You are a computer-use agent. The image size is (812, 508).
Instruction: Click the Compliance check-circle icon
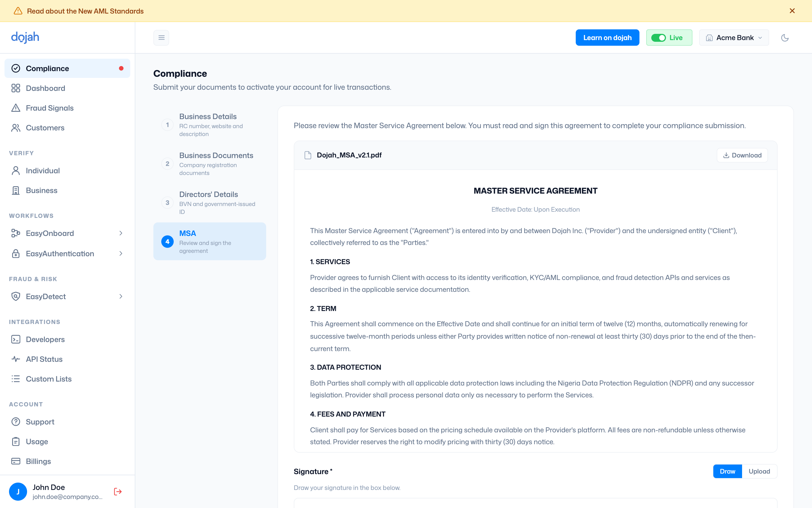click(16, 69)
